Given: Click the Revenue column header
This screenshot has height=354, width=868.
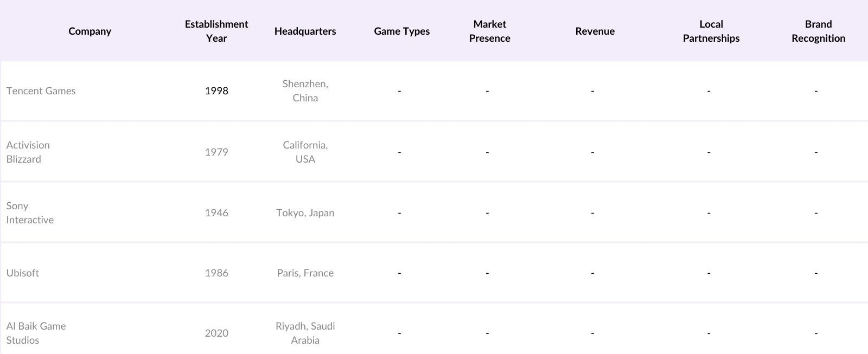Looking at the screenshot, I should click(x=595, y=31).
